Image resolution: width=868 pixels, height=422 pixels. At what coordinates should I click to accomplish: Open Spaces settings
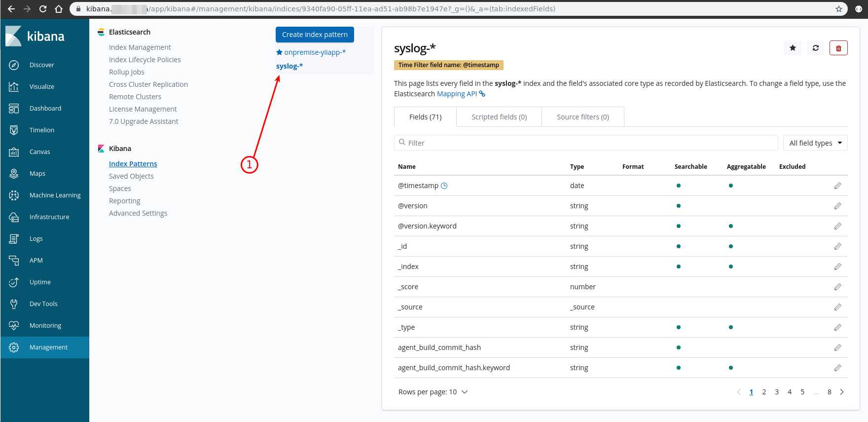[x=120, y=189]
